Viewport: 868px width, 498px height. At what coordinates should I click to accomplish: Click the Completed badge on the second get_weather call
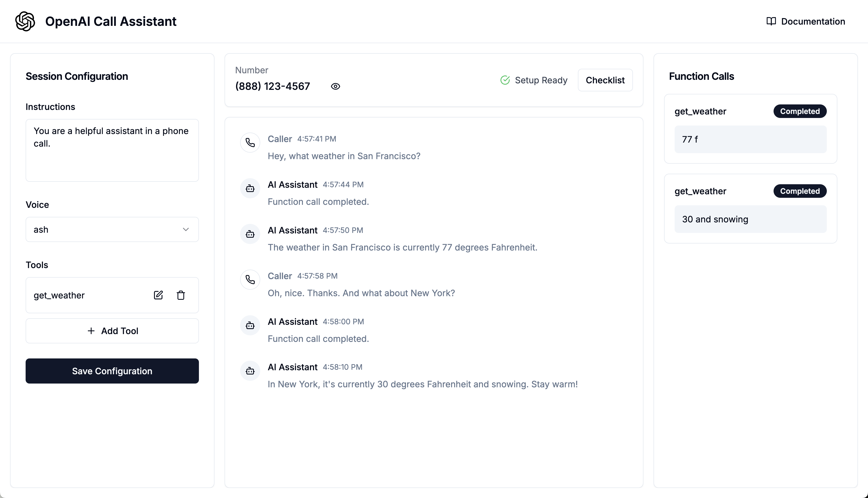pos(800,191)
